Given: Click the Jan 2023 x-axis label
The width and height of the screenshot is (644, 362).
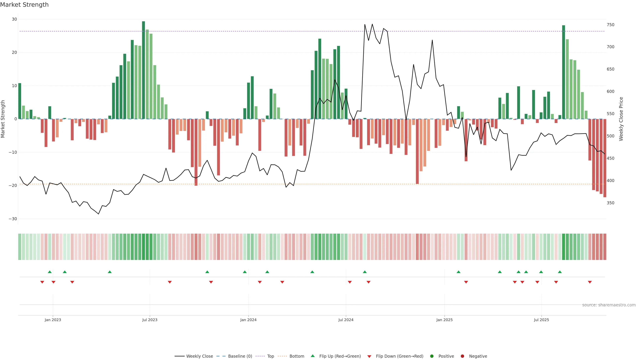Looking at the screenshot, I should pos(53,320).
